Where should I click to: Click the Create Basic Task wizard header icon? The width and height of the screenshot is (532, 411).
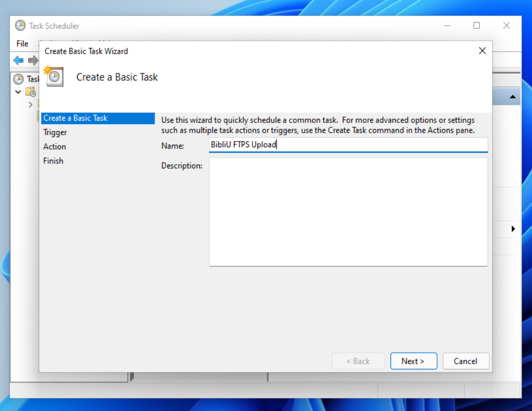tap(54, 77)
